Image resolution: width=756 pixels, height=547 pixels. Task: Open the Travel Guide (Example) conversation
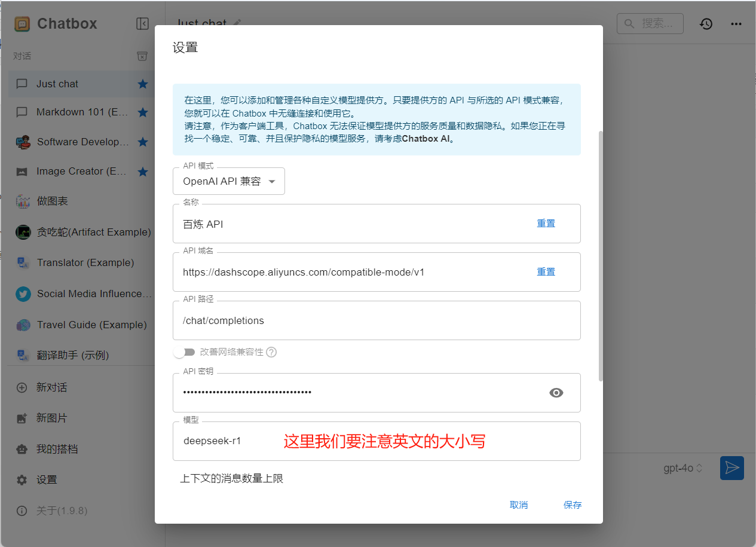click(x=82, y=325)
